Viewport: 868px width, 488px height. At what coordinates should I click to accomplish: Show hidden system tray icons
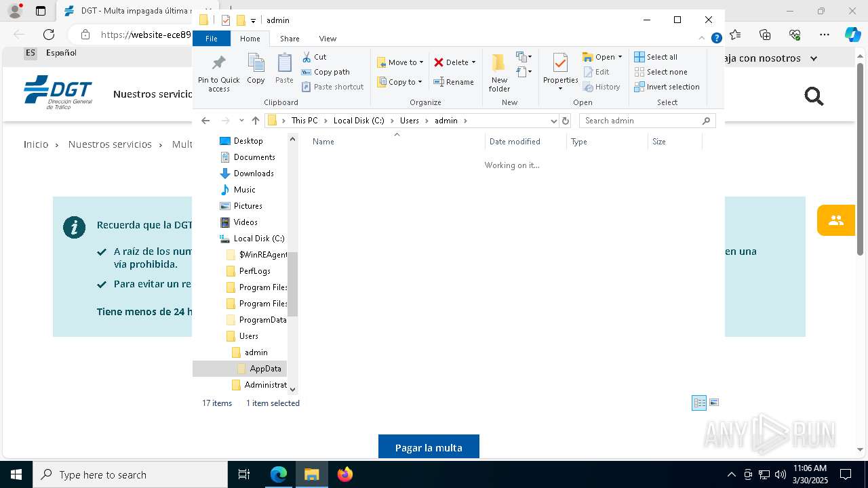[731, 474]
